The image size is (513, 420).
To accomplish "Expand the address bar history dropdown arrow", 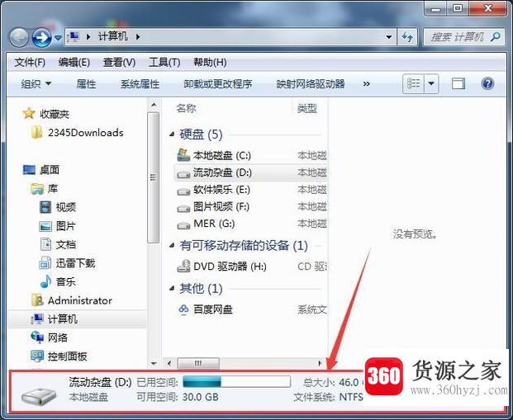I will click(389, 37).
